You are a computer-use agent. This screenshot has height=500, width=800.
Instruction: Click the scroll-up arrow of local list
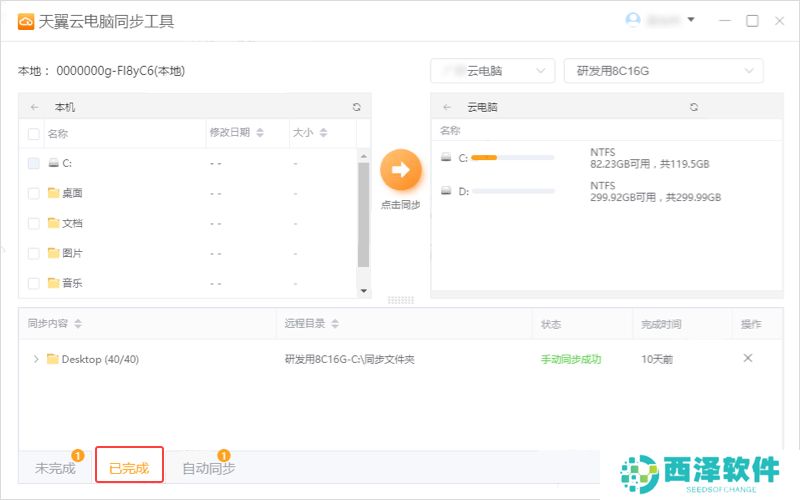tap(363, 156)
